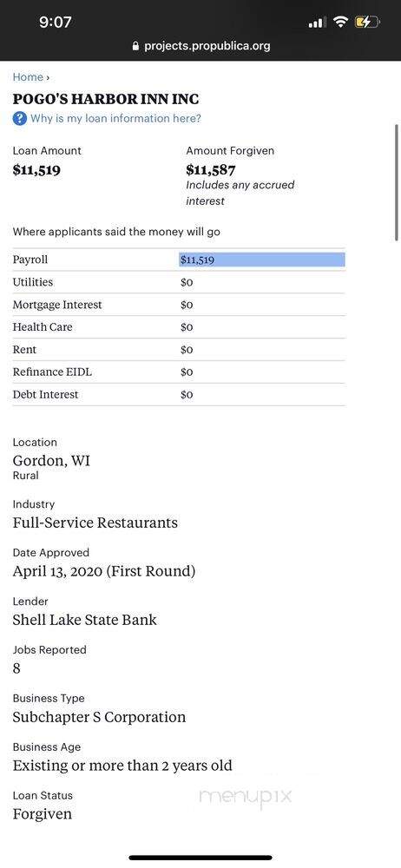
Task: Tap the battery charging icon
Action: 368,23
